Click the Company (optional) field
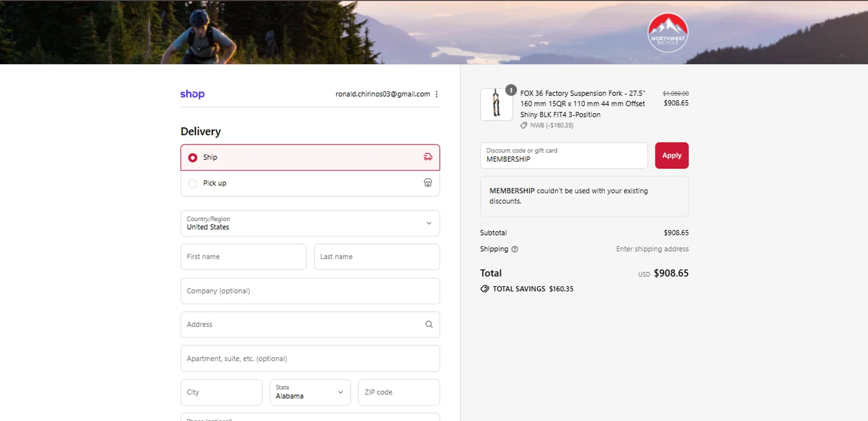The width and height of the screenshot is (868, 421). point(310,291)
